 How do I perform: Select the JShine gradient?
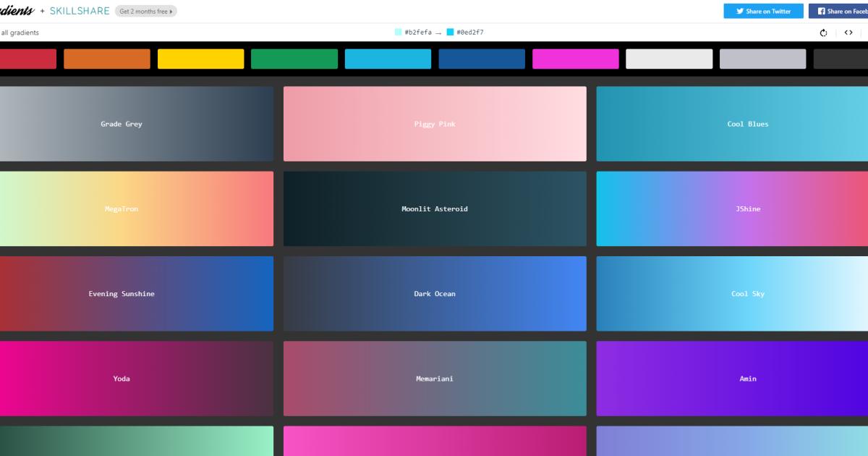point(747,208)
